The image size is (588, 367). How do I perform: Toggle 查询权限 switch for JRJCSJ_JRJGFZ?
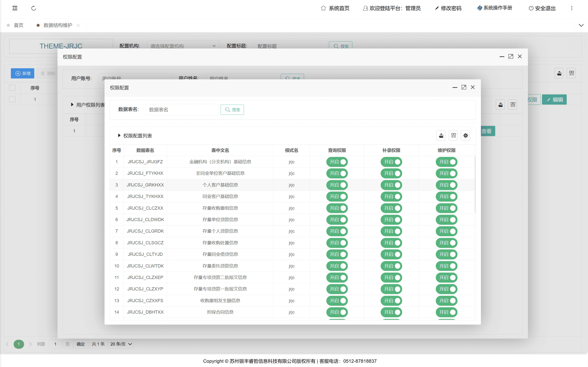[x=337, y=162]
